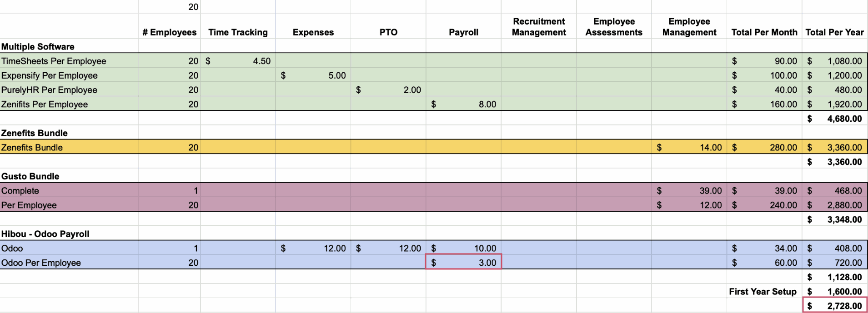Click the 160.00 monthly total for Zenifits
This screenshot has height=313, width=868.
[764, 104]
